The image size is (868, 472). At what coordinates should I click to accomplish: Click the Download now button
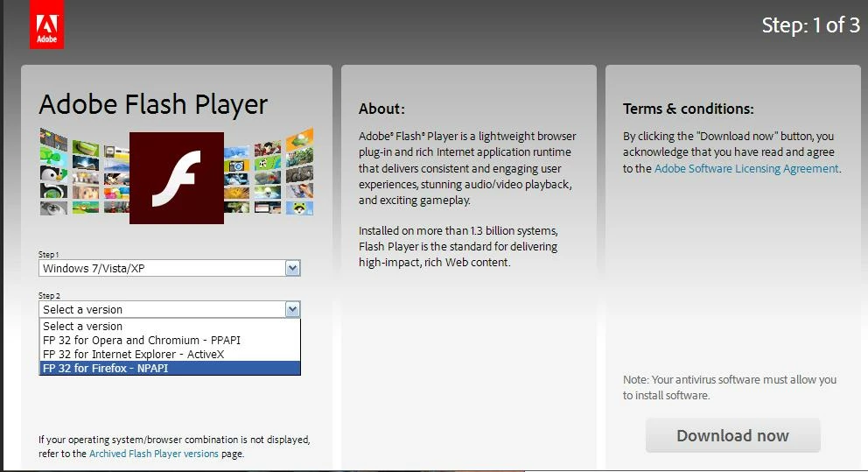pos(733,435)
